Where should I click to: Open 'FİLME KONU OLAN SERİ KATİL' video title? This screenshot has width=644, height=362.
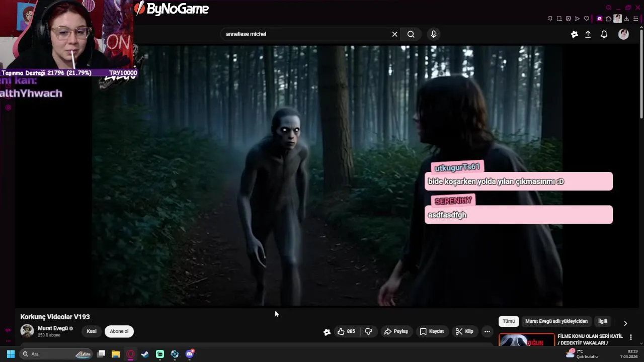click(590, 339)
